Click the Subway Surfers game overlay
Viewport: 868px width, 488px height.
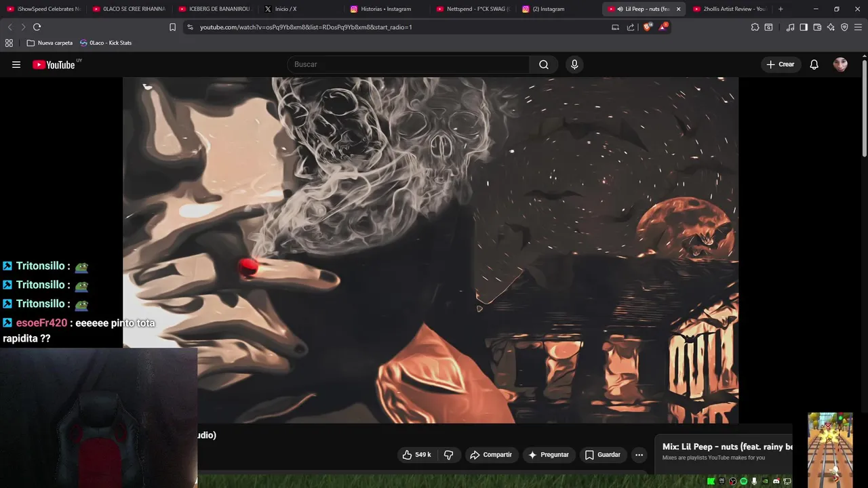click(x=830, y=449)
